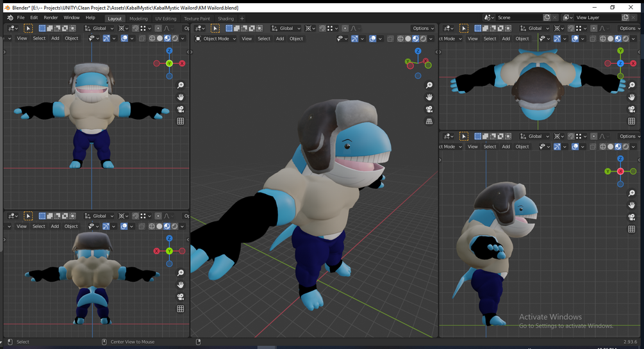Open Object Mode dropdown in perspective viewport
The image size is (644, 349).
(215, 38)
